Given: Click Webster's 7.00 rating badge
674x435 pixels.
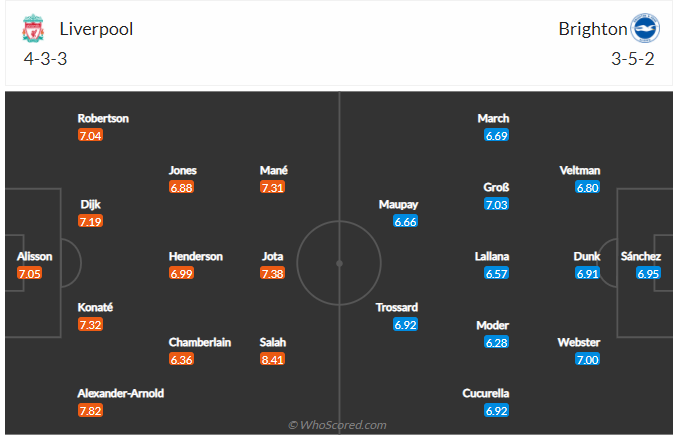Looking at the screenshot, I should [587, 359].
